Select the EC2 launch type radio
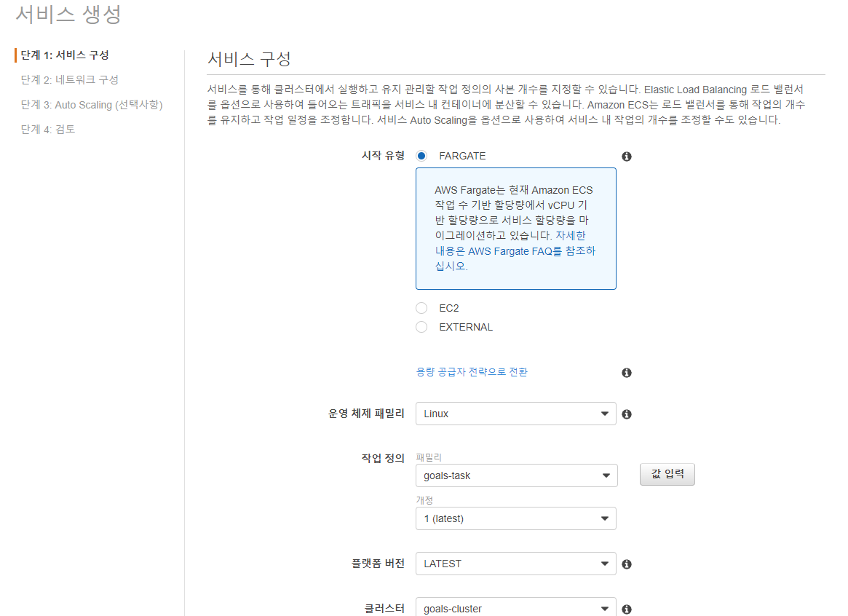The image size is (848, 616). (421, 308)
